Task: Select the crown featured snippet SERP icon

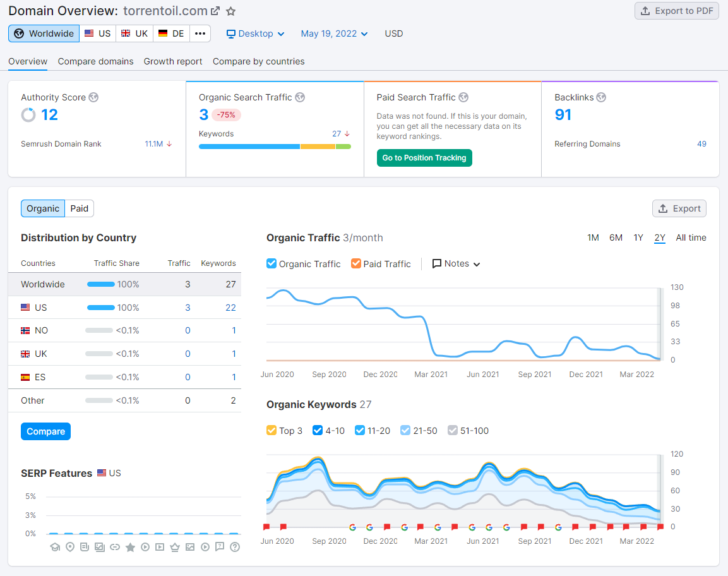Action: [x=174, y=547]
